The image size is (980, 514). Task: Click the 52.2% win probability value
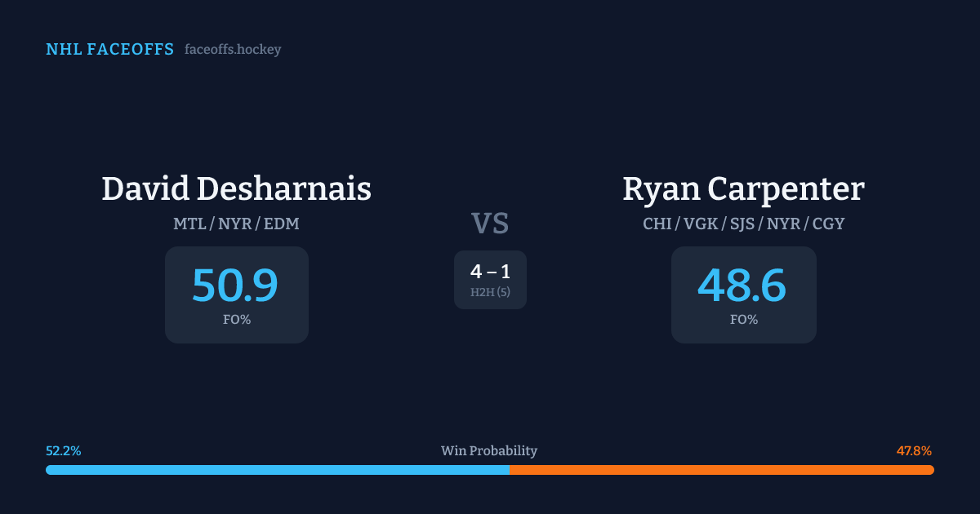pyautogui.click(x=63, y=451)
